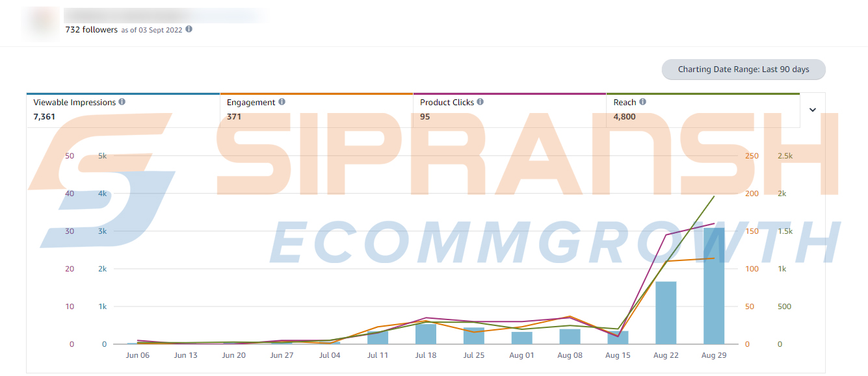Click info icon after followers date
868x376 pixels.
point(189,29)
